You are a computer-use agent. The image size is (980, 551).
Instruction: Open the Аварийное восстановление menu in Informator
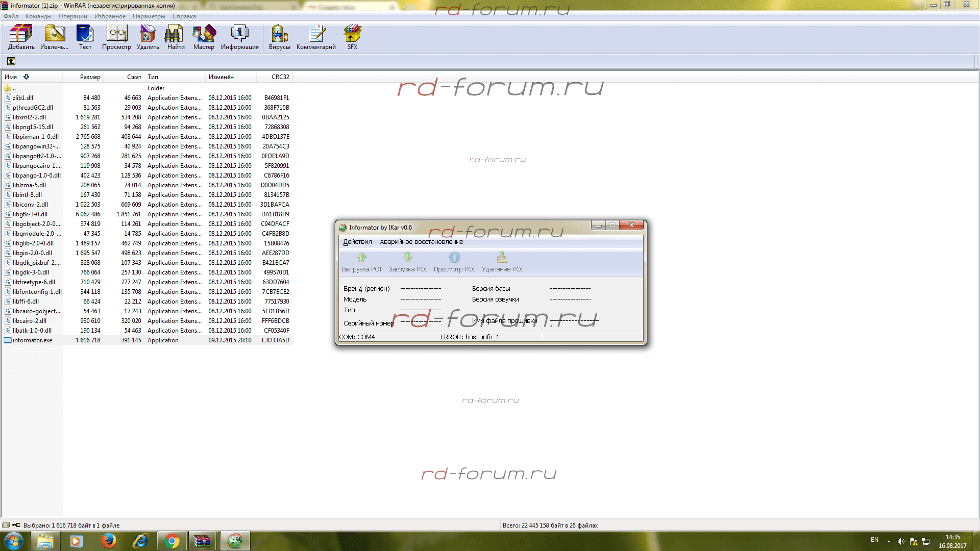(x=421, y=242)
